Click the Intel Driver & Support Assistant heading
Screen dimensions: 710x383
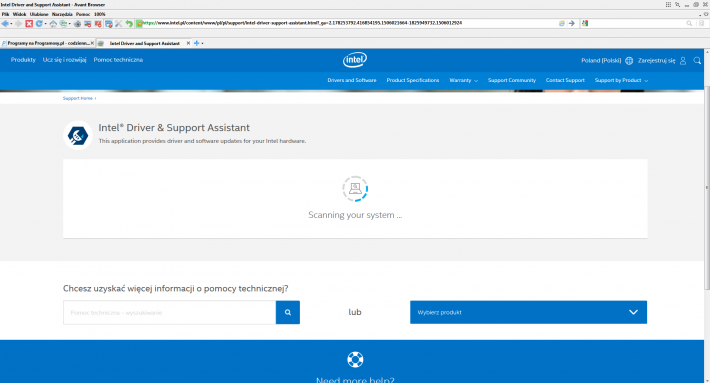(174, 128)
